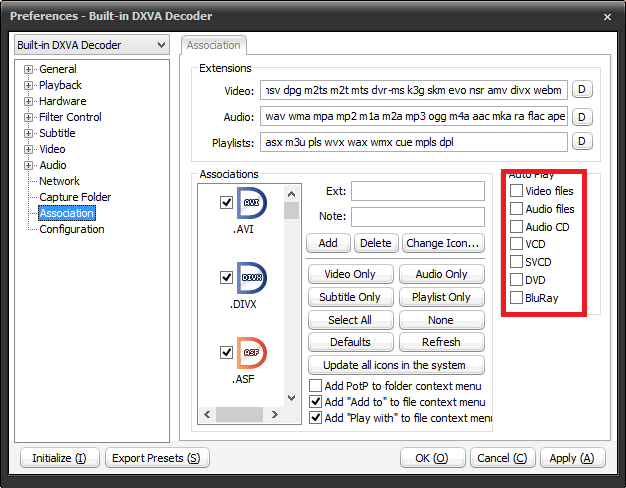Click the Cancel (C) button
Viewport: 626px width, 488px height.
click(x=502, y=458)
